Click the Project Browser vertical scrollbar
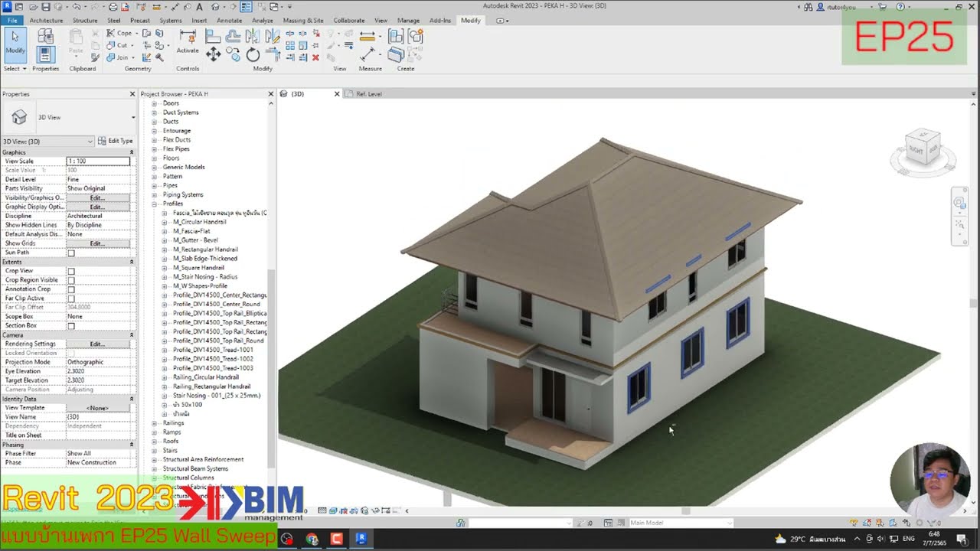This screenshot has width=980, height=551. coord(270,367)
